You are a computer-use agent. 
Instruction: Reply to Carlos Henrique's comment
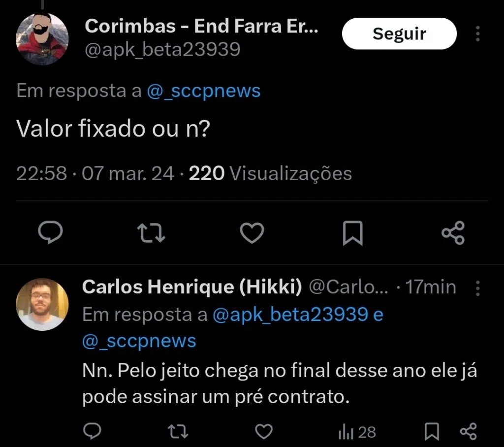92,432
